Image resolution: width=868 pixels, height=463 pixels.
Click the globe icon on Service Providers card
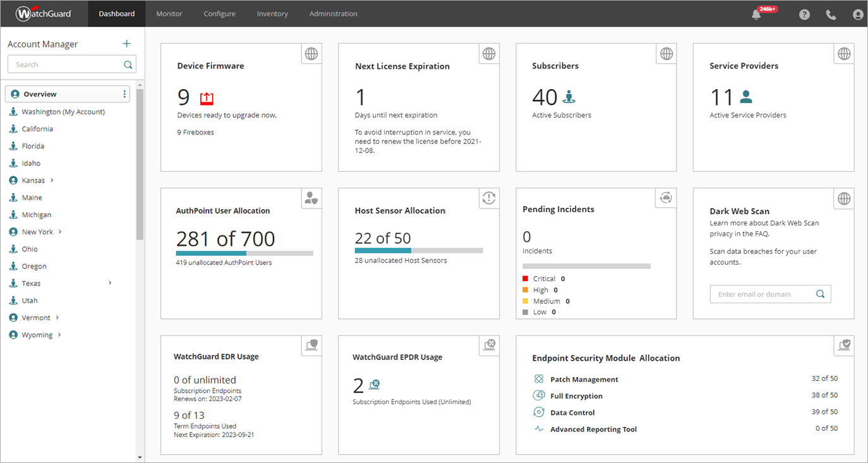click(x=844, y=54)
